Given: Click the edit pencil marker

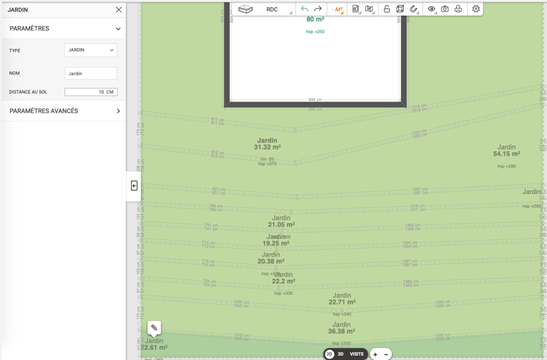Looking at the screenshot, I should click(x=154, y=328).
